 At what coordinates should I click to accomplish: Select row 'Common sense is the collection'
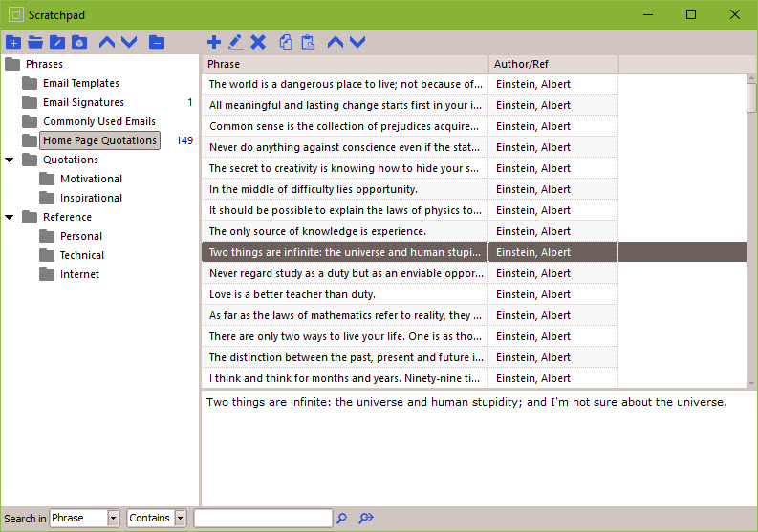[410, 126]
